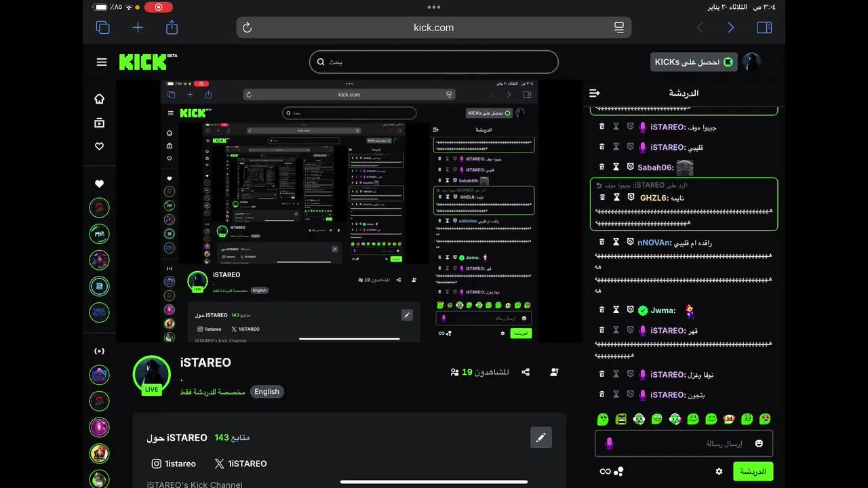
Task: Open Instagram link 1istareo
Action: click(174, 464)
